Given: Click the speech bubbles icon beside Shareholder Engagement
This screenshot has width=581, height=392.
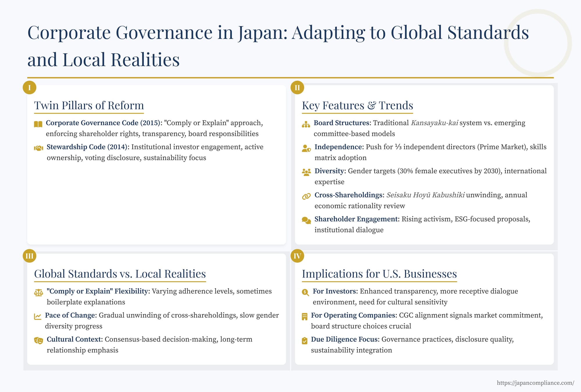Looking at the screenshot, I should [306, 220].
